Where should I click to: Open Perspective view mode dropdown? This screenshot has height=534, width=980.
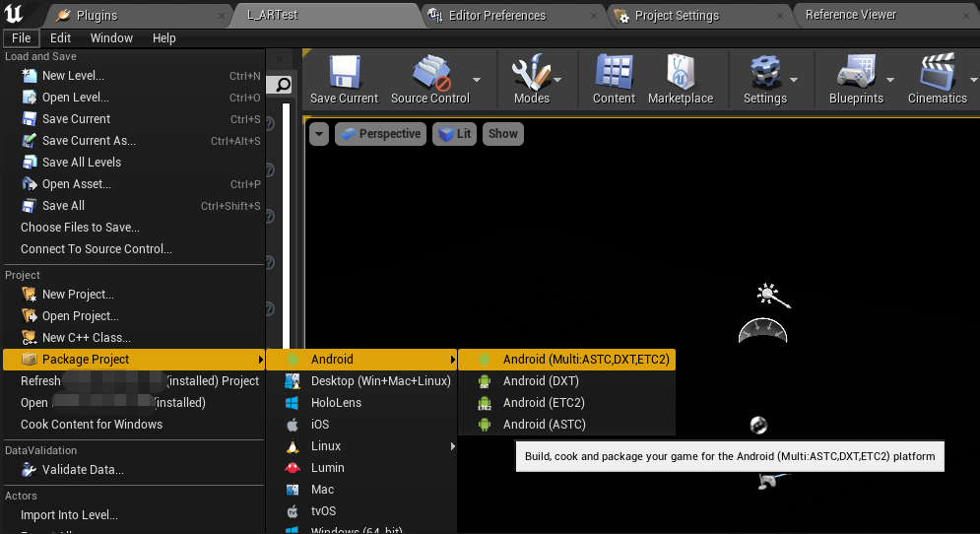[x=380, y=134]
